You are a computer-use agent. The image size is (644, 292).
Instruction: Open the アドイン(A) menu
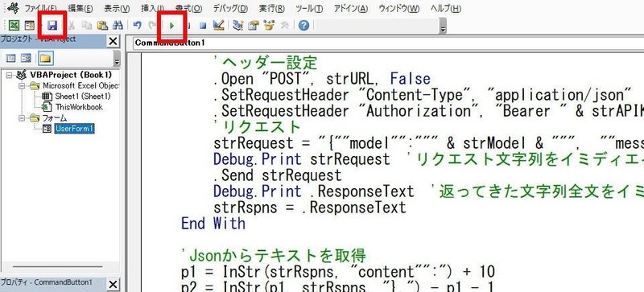[351, 8]
